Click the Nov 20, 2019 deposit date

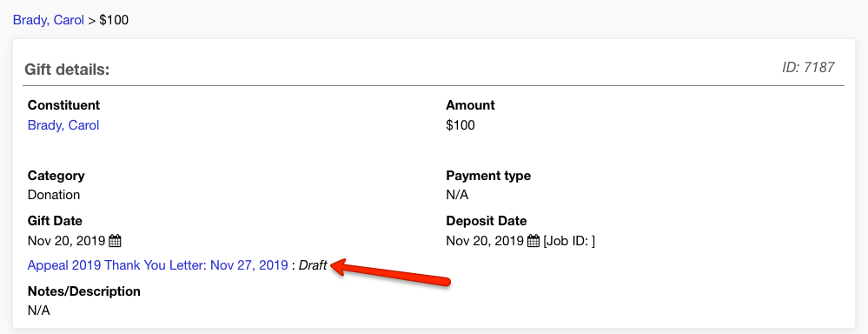point(485,241)
